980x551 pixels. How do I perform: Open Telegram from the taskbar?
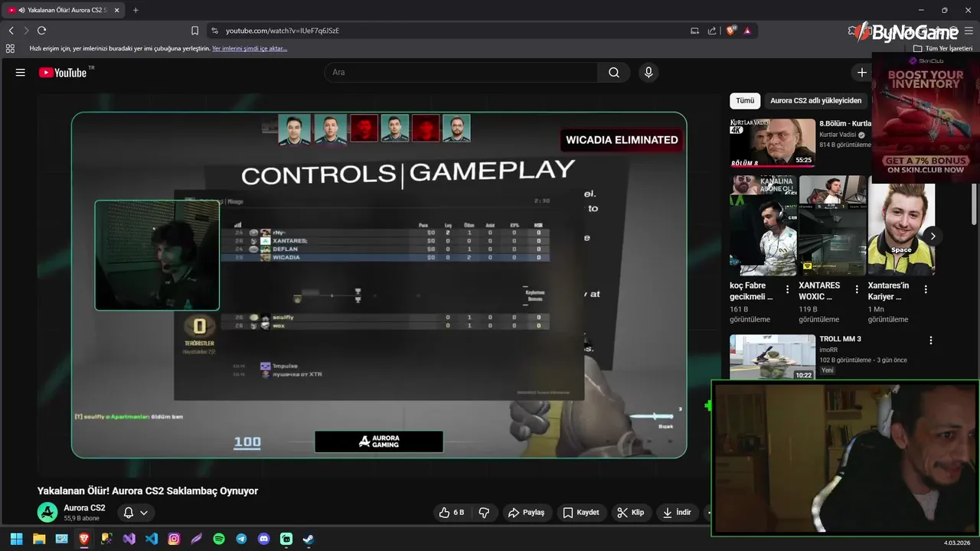point(241,539)
